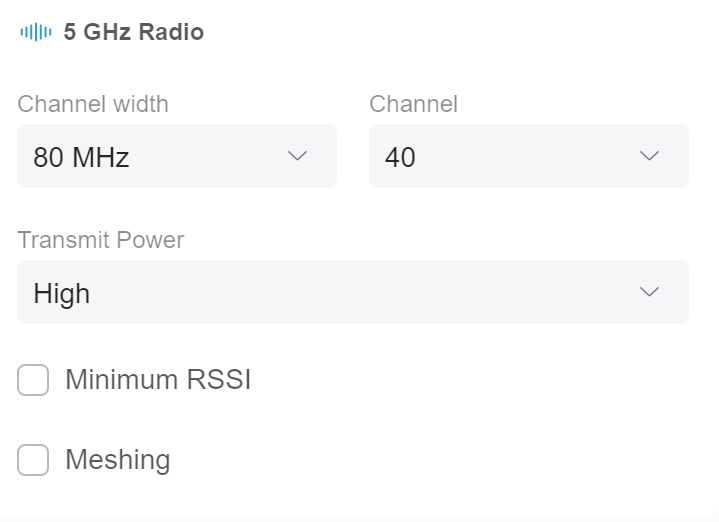
Task: Click the chevron arrow in Channel field
Action: 649,156
